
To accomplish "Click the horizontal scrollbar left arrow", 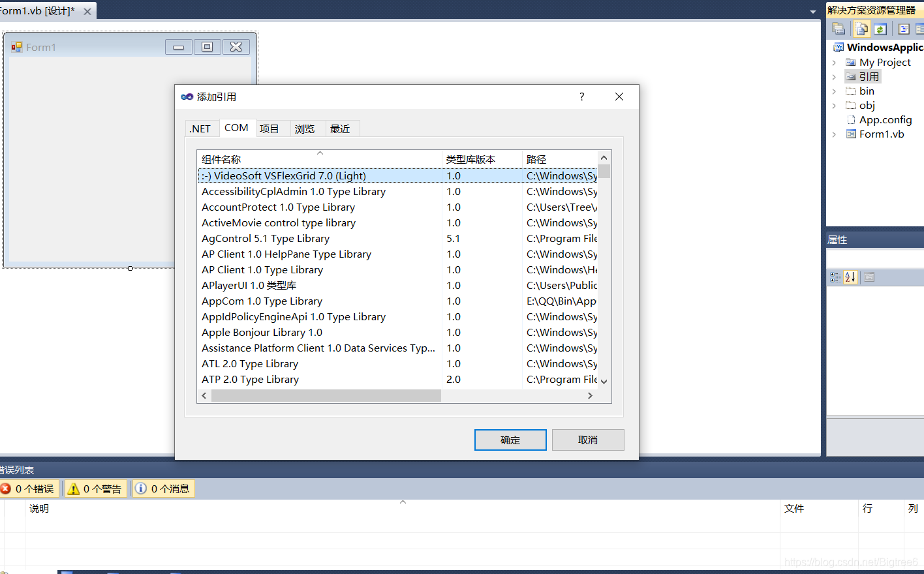I will pyautogui.click(x=204, y=396).
